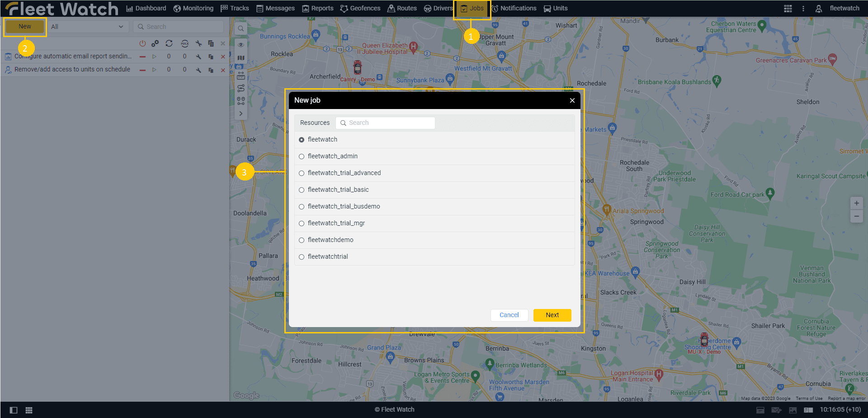
Task: Open the three-dot more options menu
Action: tap(803, 9)
